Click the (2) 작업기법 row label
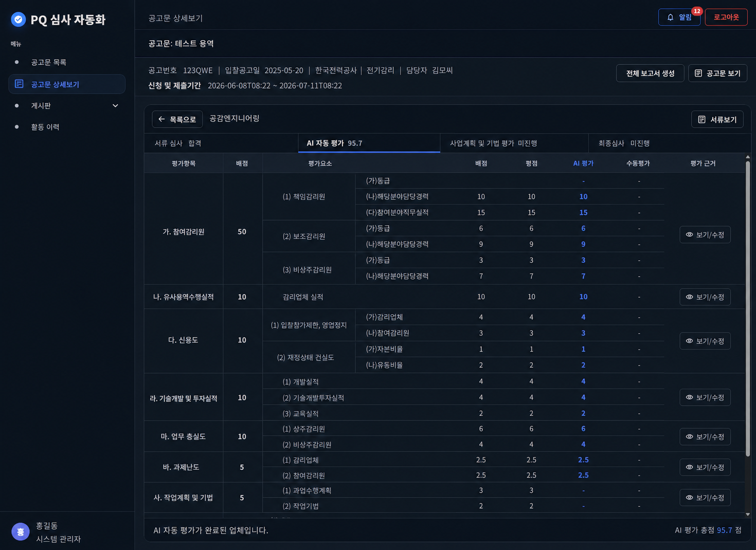Viewport: 756px width, 550px height. coord(300,506)
